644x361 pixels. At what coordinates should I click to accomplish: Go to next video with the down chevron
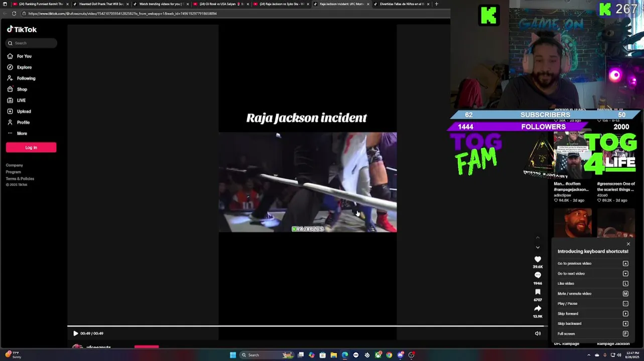pyautogui.click(x=538, y=247)
